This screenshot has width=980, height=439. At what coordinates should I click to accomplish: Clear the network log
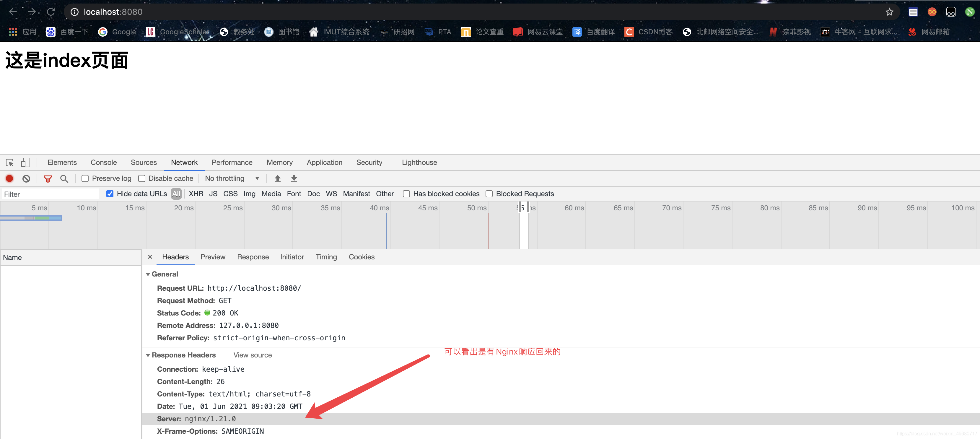pos(26,178)
